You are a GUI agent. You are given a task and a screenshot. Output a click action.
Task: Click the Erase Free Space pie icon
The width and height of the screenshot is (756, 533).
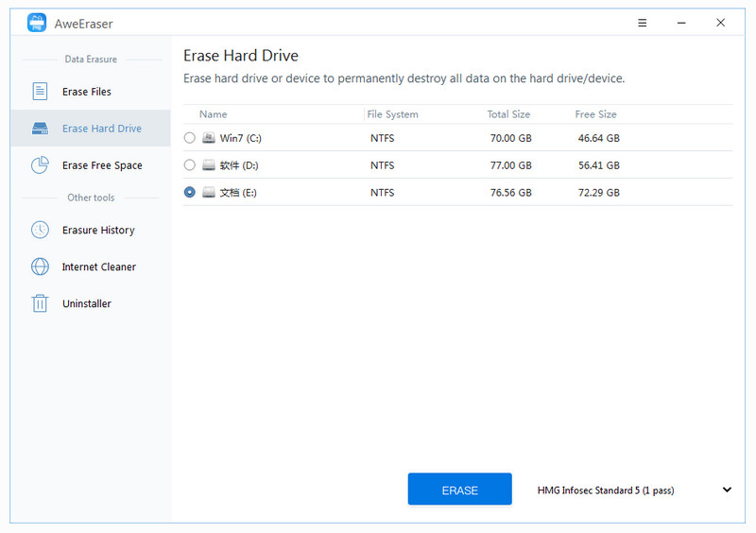(40, 165)
